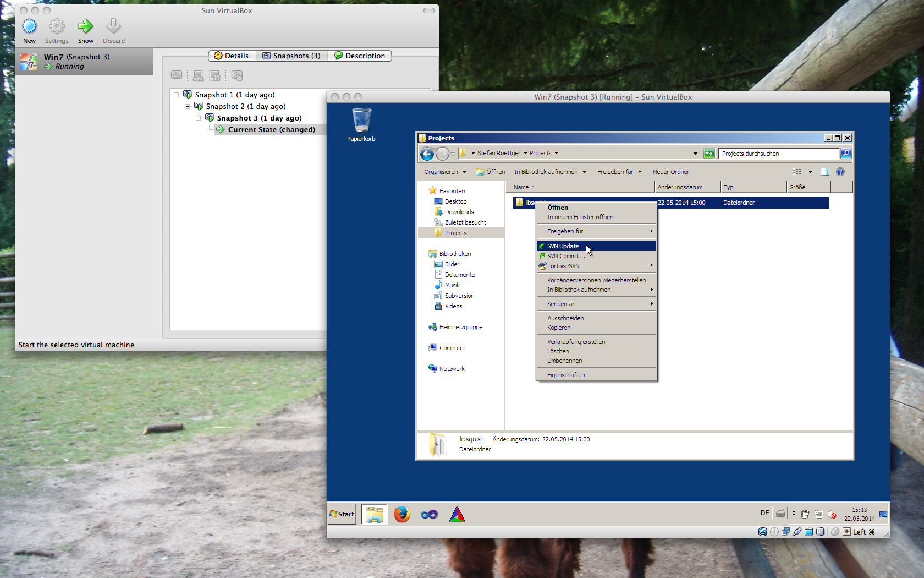Click Neuer Ordner button
924x578 pixels.
tap(670, 172)
